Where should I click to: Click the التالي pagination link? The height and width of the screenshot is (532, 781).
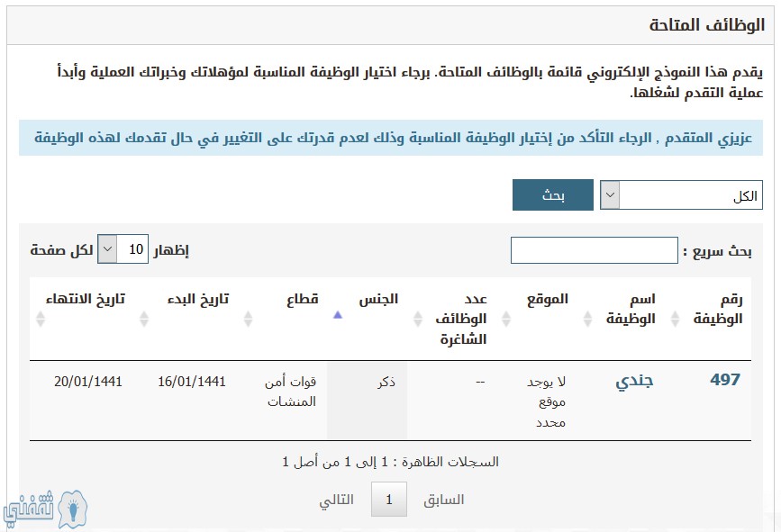point(336,500)
